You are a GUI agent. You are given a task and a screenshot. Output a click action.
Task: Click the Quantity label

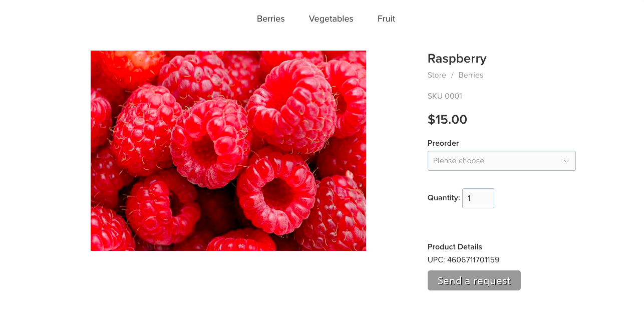coord(444,198)
